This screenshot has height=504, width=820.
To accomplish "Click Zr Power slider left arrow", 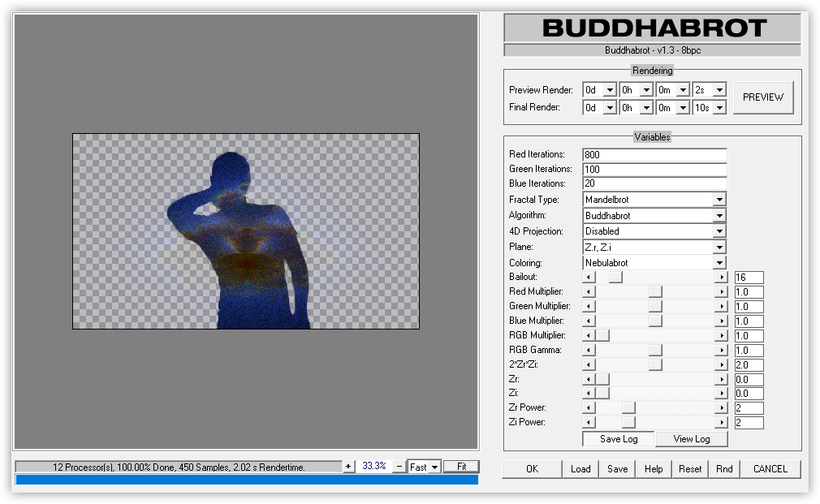I will 589,407.
